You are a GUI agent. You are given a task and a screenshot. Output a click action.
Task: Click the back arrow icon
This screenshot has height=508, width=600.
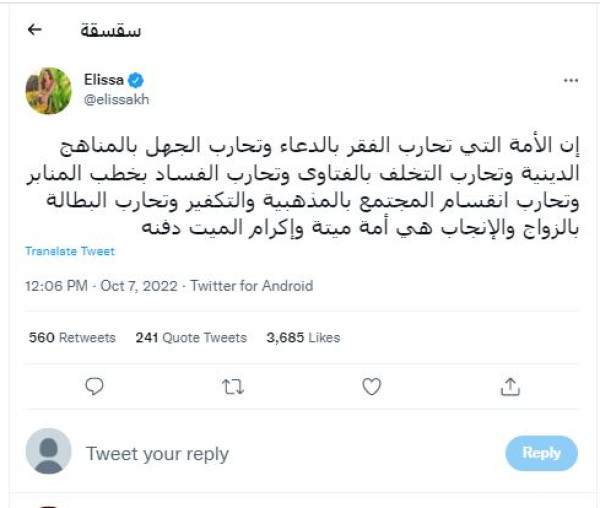click(35, 29)
